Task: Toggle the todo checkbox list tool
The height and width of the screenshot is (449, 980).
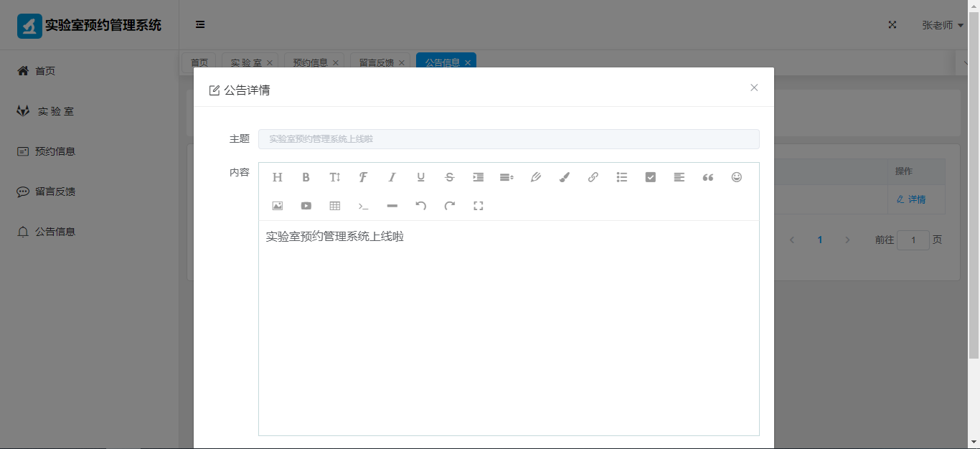Action: [651, 177]
